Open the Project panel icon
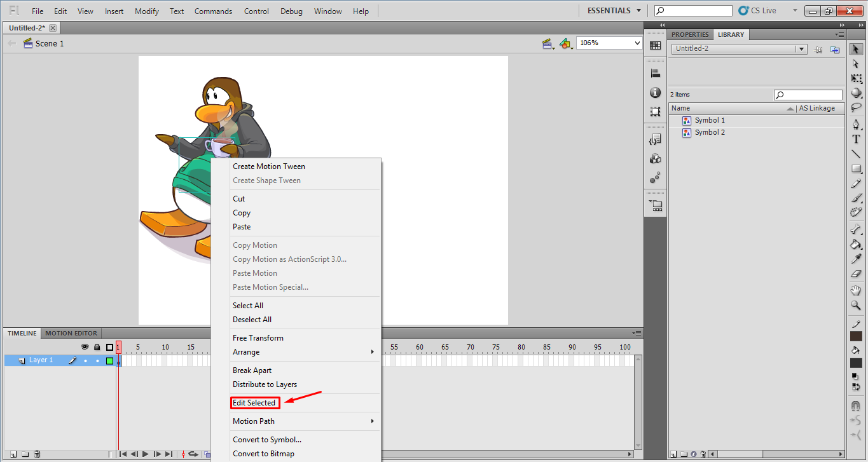The image size is (868, 462). (x=655, y=206)
